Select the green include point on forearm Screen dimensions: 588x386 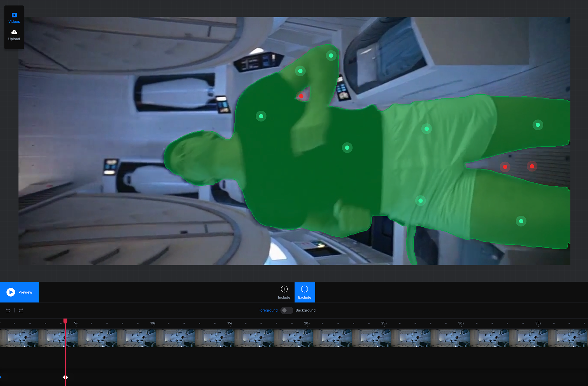[x=300, y=71]
